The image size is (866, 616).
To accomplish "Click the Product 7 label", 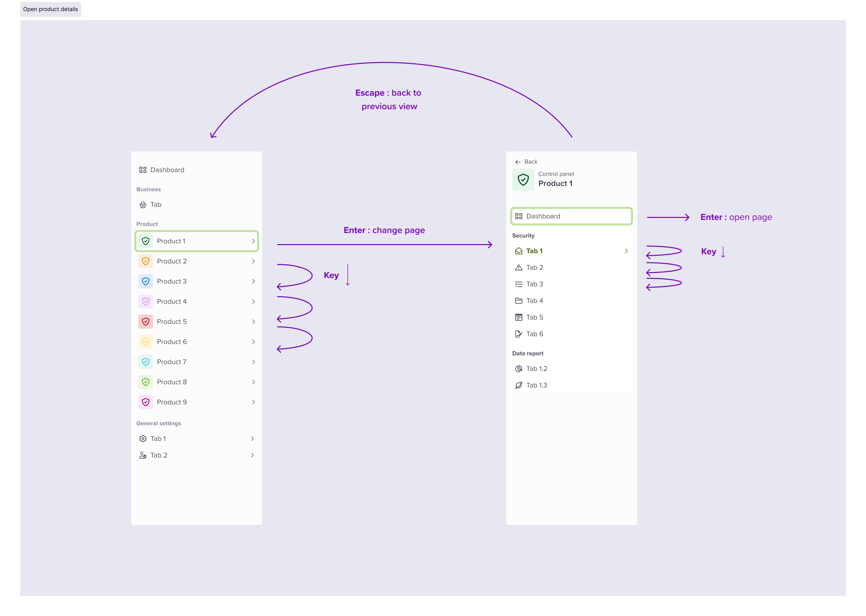I will point(172,362).
